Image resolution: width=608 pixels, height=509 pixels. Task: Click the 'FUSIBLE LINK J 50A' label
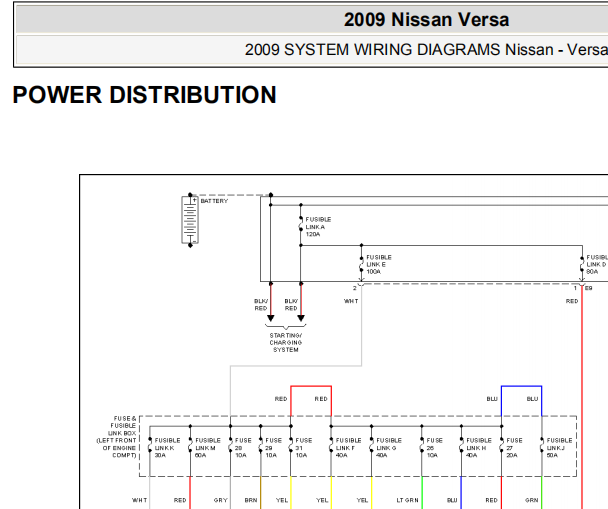(559, 448)
